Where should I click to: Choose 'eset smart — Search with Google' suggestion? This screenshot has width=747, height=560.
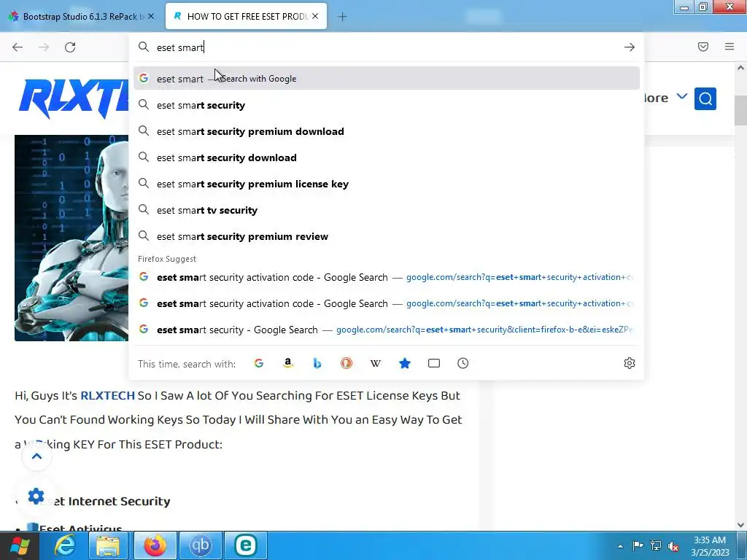[387, 79]
